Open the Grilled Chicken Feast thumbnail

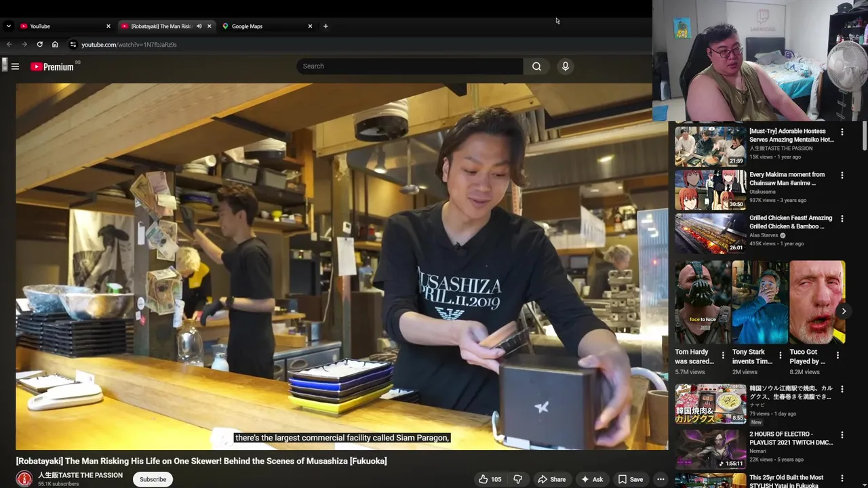coord(710,233)
